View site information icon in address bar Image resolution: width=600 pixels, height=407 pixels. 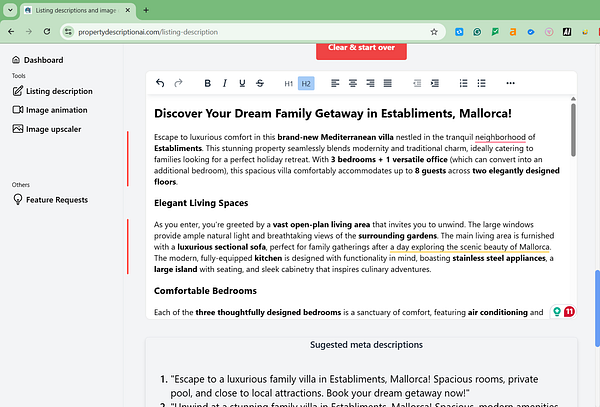coord(68,32)
